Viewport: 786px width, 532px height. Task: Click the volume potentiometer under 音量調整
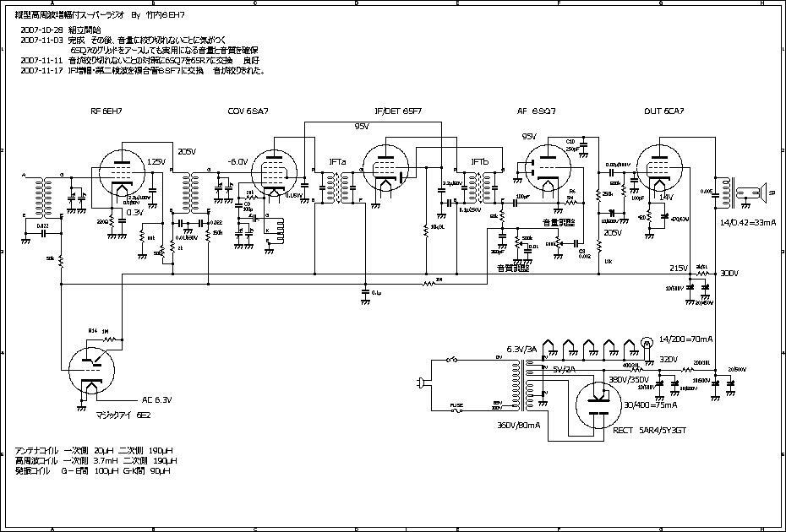(x=558, y=244)
